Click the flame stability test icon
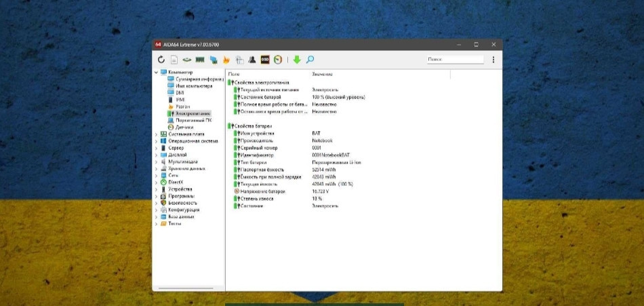The image size is (644, 306). pyautogui.click(x=226, y=60)
